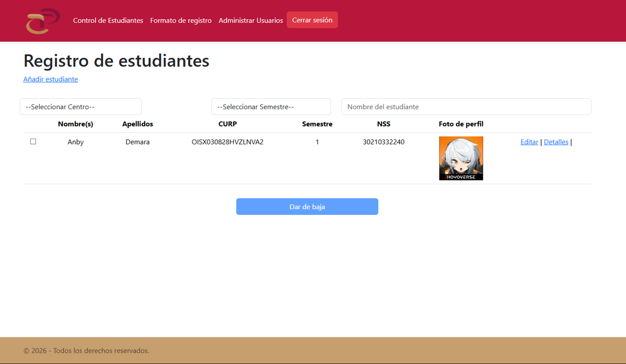The width and height of the screenshot is (626, 364).
Task: Follow the Añadir estudiante link
Action: click(51, 79)
